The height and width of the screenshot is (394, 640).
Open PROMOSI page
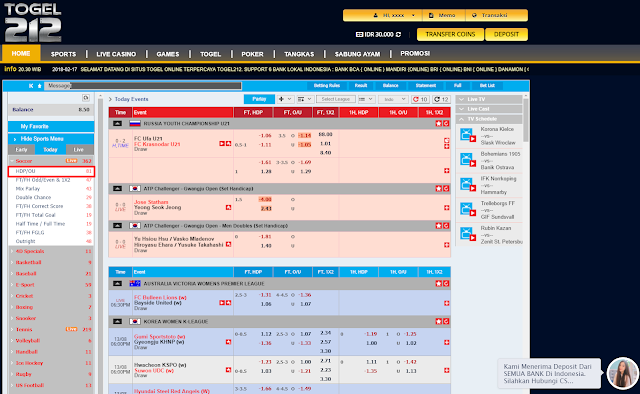415,53
